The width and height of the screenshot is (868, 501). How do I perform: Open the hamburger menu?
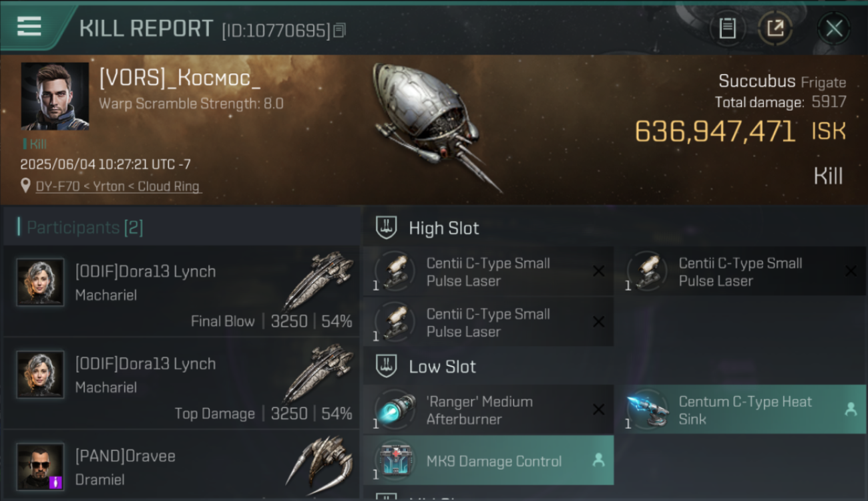coord(29,27)
